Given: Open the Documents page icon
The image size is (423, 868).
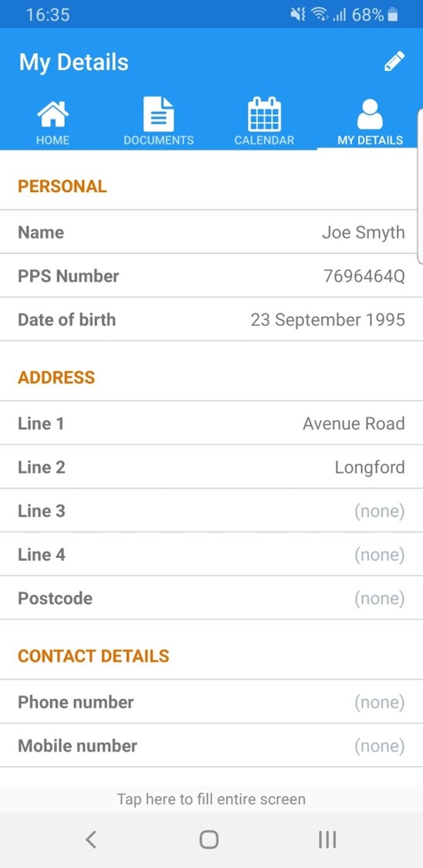Looking at the screenshot, I should coord(158,114).
